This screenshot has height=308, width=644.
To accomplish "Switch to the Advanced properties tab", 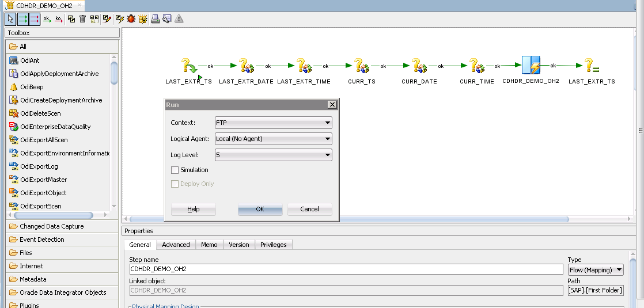I will tap(176, 245).
